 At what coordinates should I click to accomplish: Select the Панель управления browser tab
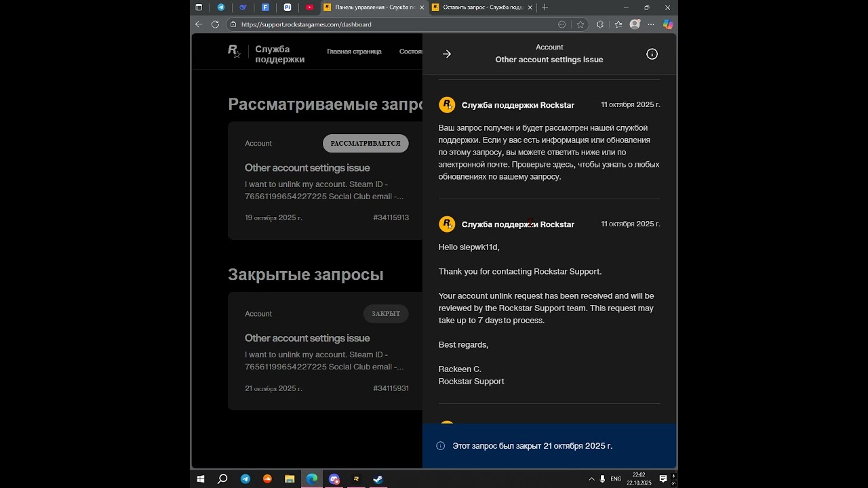coord(374,7)
